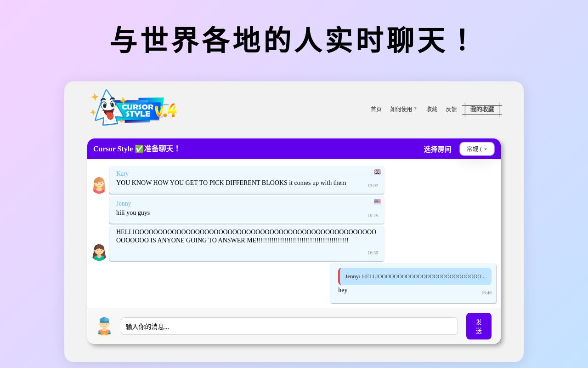This screenshot has height=368, width=588.
Task: Click the 输入你的消息 message input field
Action: pos(289,326)
